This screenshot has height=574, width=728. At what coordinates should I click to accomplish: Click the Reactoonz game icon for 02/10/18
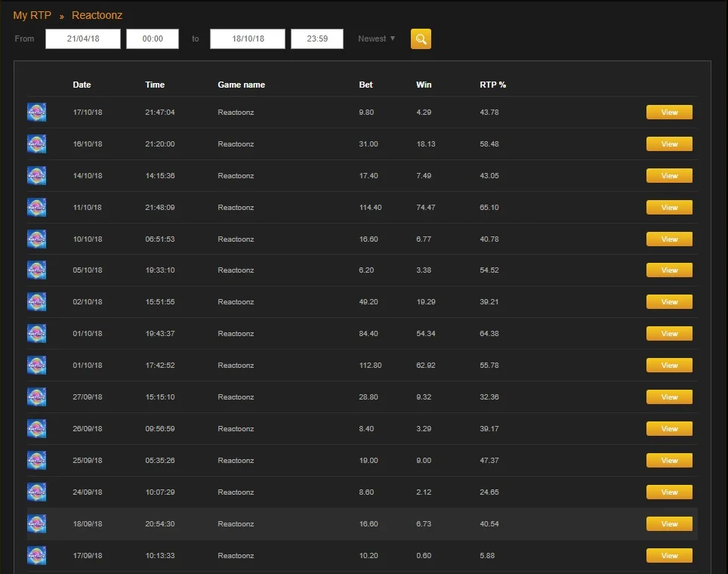click(x=37, y=301)
